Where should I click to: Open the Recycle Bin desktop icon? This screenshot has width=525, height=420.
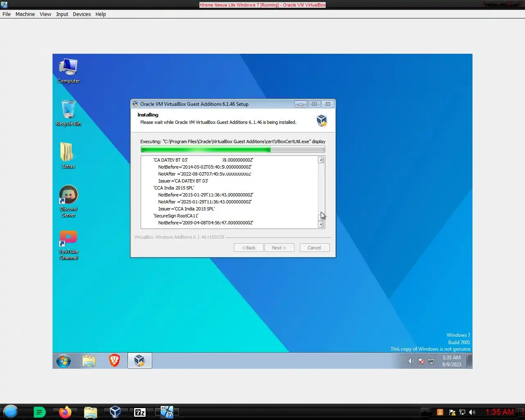pyautogui.click(x=68, y=113)
